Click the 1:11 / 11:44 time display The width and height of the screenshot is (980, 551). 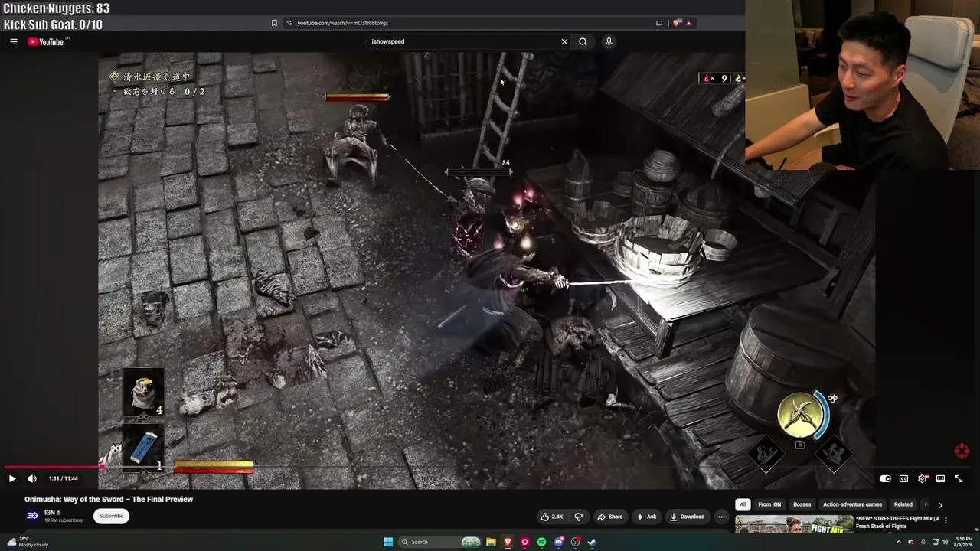pos(64,478)
